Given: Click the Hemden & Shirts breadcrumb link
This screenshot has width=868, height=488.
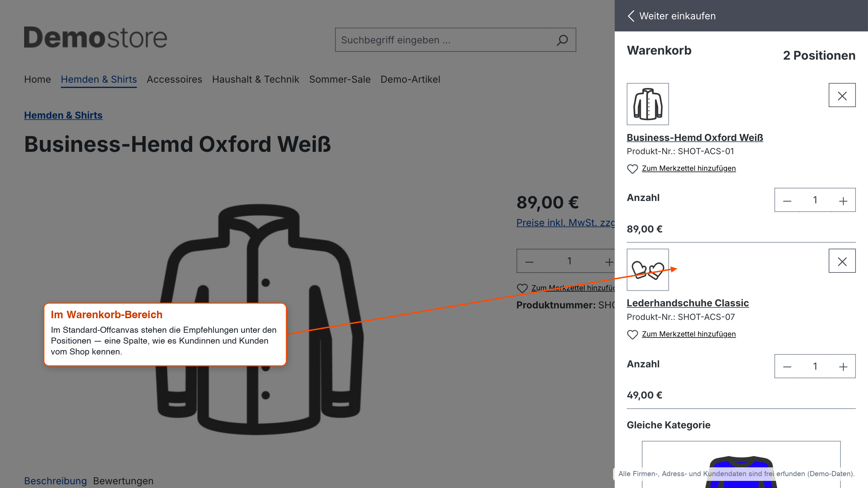Looking at the screenshot, I should point(63,115).
